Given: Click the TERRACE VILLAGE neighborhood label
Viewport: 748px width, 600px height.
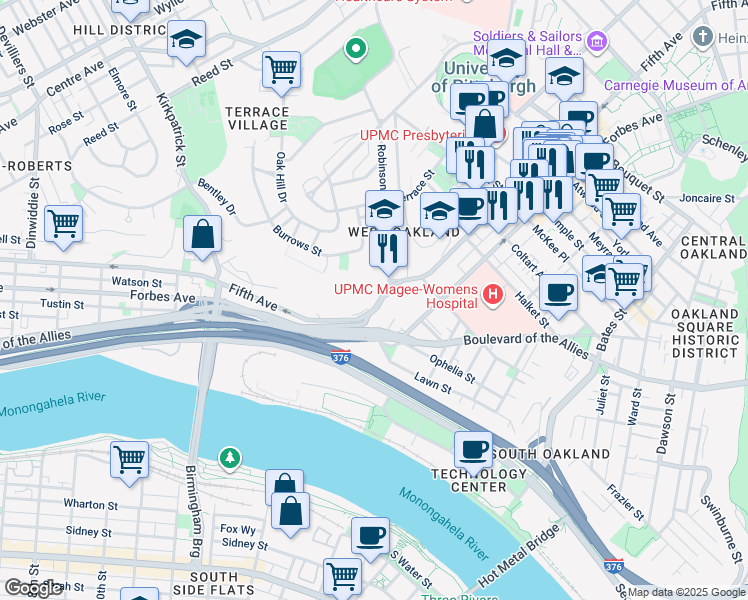Looking at the screenshot, I should [257, 118].
